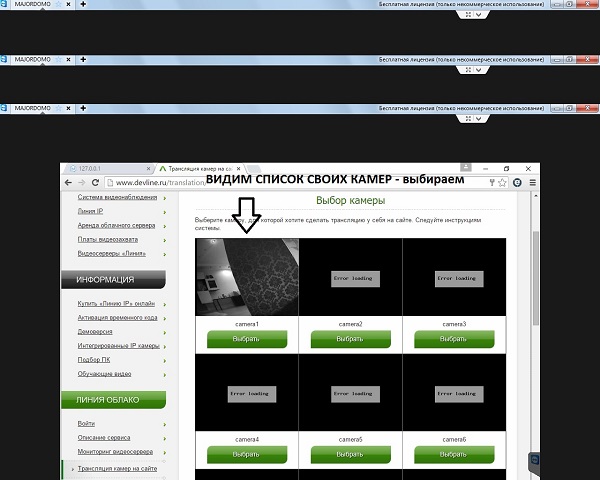The height and width of the screenshot is (480, 600).
Task: Open Платы видеозахвата link
Action: [108, 239]
